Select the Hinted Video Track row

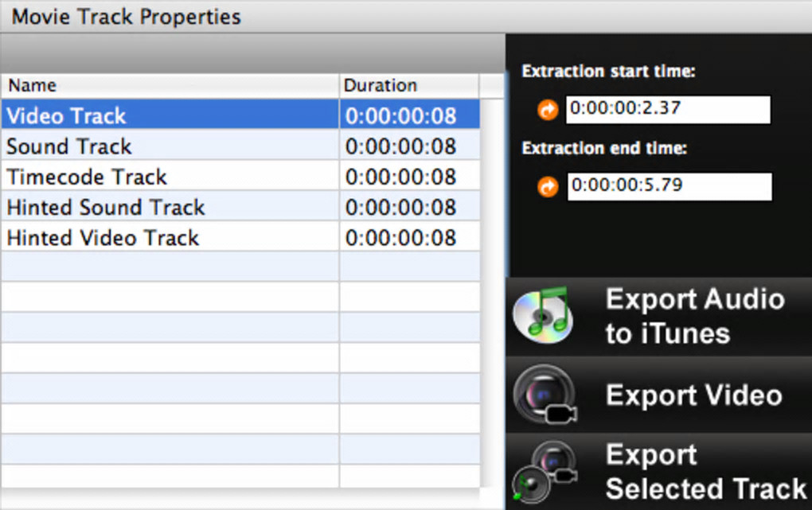(x=171, y=238)
